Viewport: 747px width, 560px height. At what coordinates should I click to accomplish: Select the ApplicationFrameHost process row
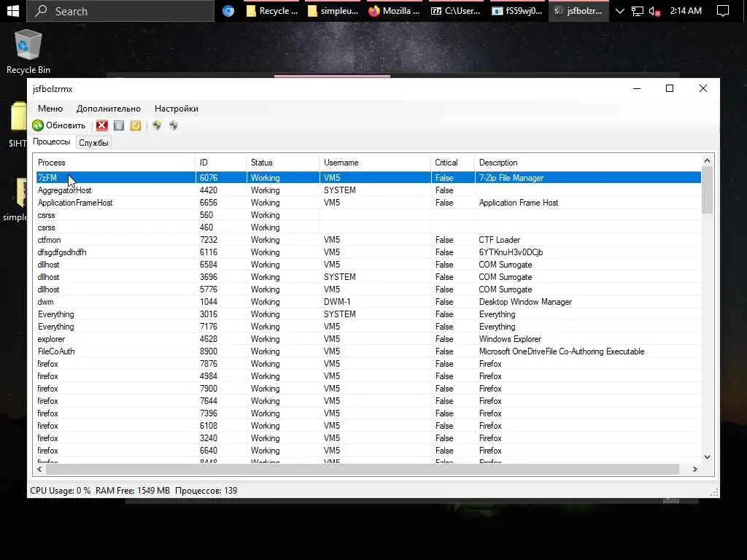[368, 203]
